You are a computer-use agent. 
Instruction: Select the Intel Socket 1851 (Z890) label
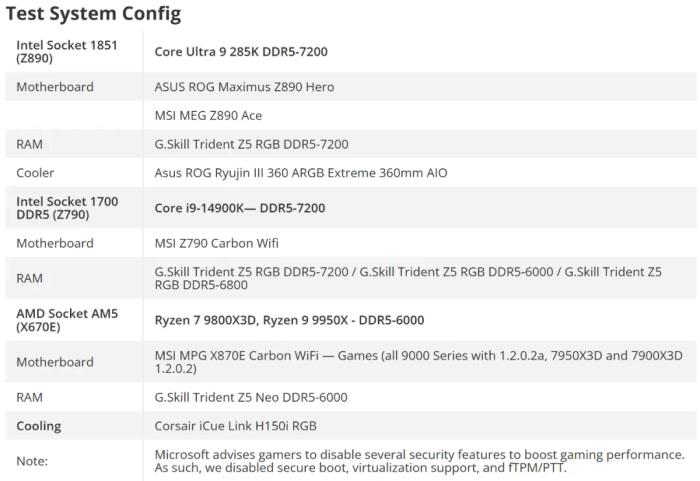(67, 51)
